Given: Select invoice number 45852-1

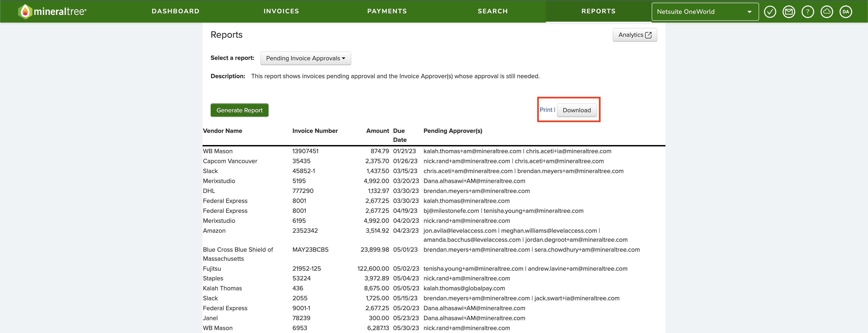Looking at the screenshot, I should (304, 171).
